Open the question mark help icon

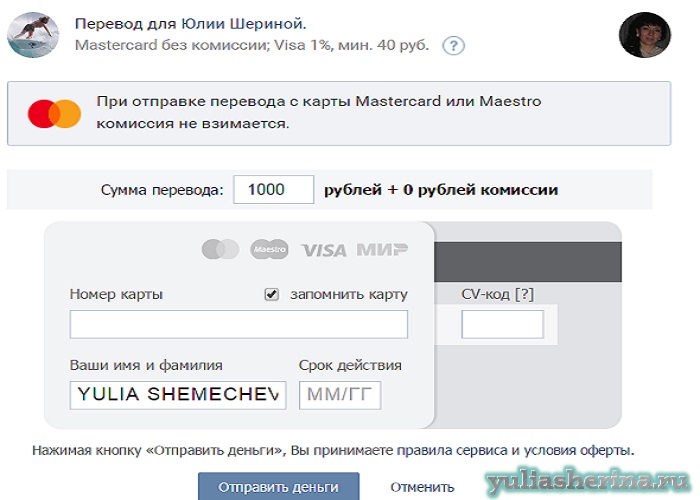[x=453, y=46]
